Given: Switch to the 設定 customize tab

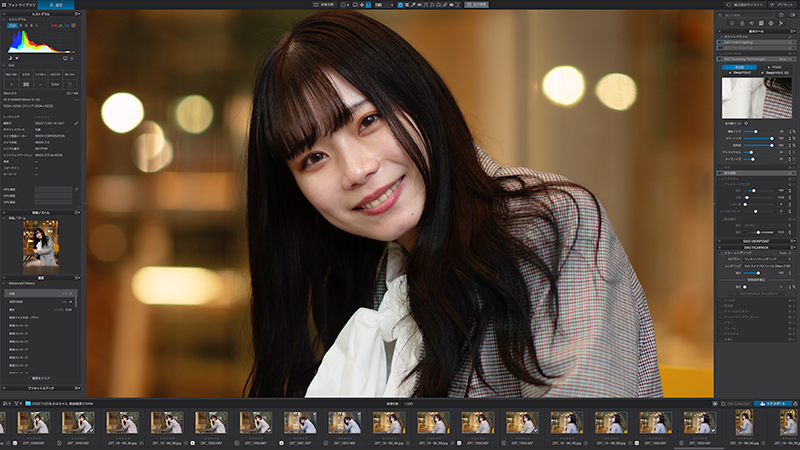Looking at the screenshot, I should (56, 5).
